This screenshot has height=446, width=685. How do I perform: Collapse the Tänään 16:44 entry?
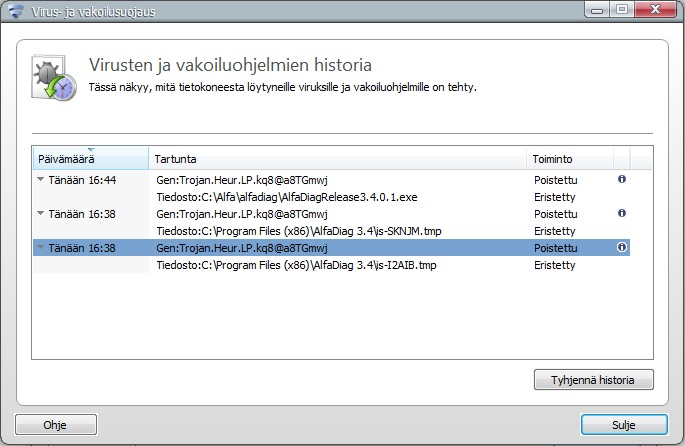click(41, 180)
